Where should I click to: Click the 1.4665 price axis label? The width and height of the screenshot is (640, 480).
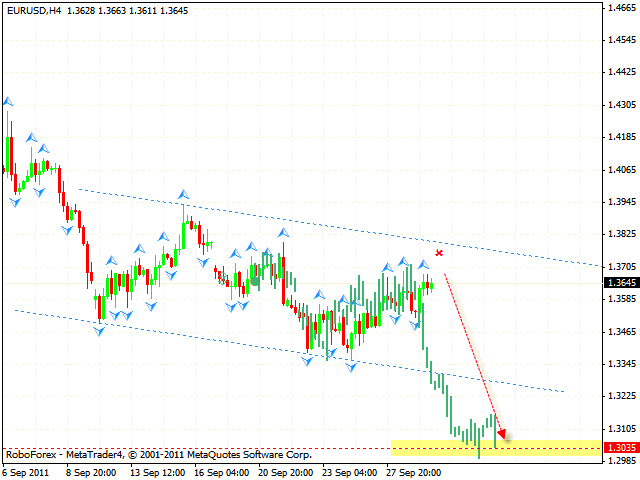[x=618, y=8]
